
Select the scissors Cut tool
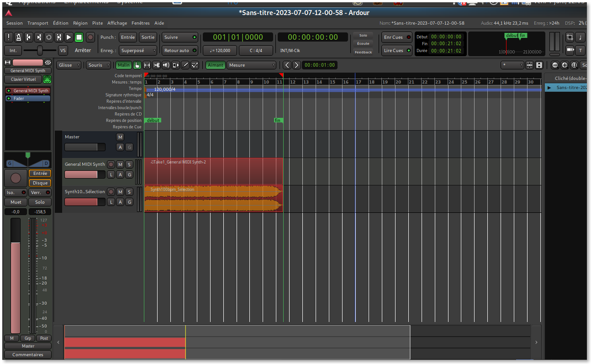click(x=157, y=65)
